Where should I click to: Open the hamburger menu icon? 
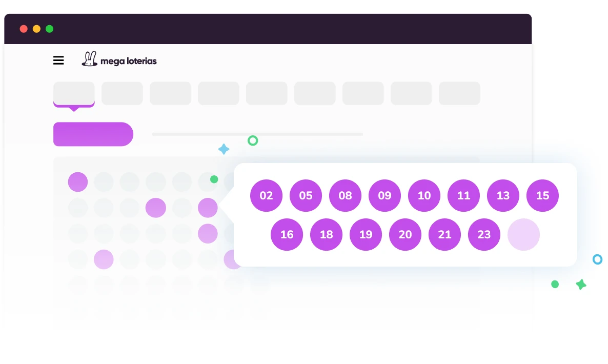click(58, 60)
